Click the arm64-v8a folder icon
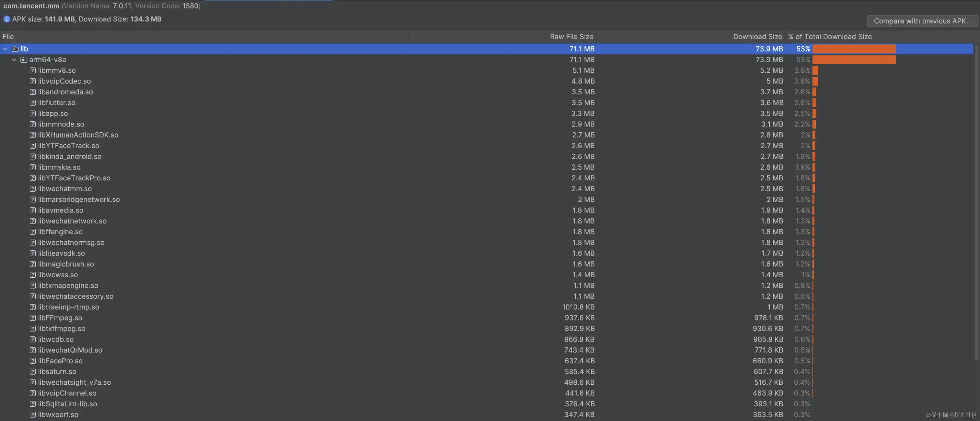 [x=24, y=60]
